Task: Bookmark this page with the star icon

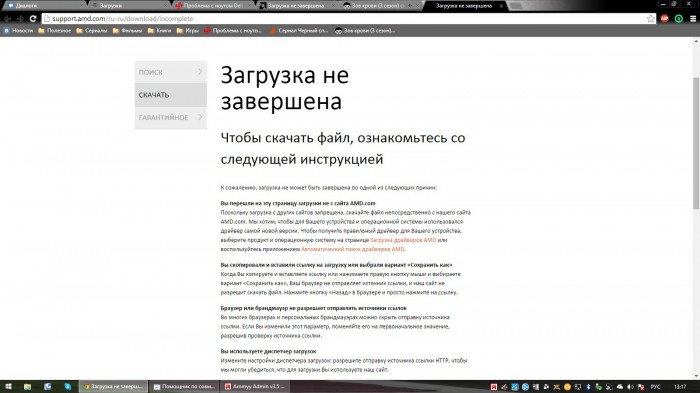Action: (x=650, y=19)
